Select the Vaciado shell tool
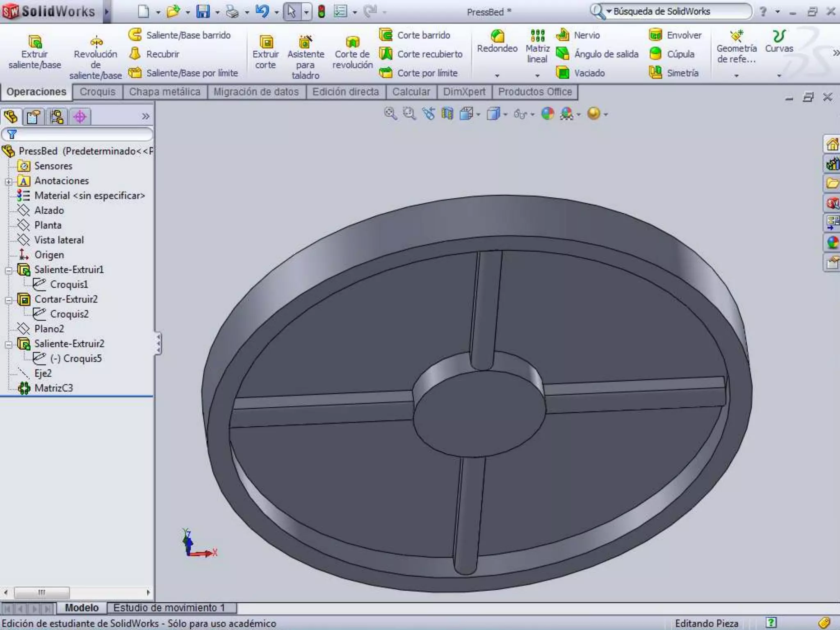The image size is (840, 630). tap(562, 73)
